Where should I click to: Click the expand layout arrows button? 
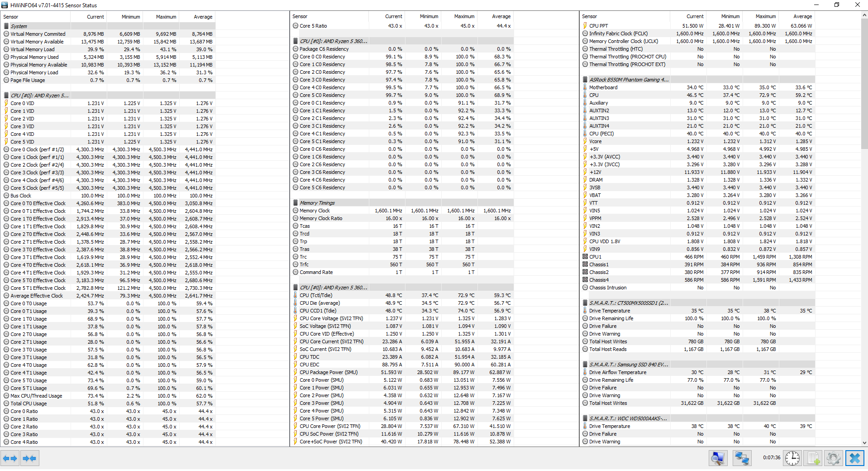click(10, 458)
